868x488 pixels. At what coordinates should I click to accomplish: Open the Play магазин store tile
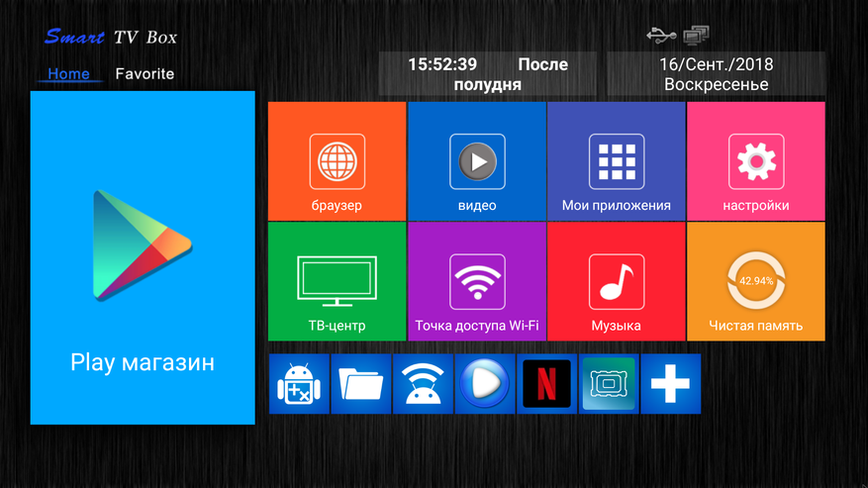click(x=143, y=257)
